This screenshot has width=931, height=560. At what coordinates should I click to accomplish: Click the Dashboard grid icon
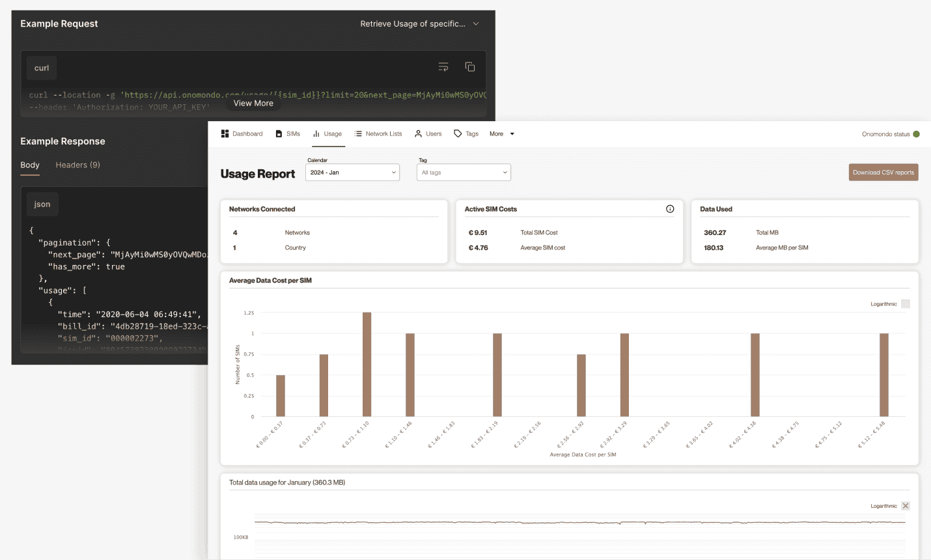pyautogui.click(x=224, y=133)
